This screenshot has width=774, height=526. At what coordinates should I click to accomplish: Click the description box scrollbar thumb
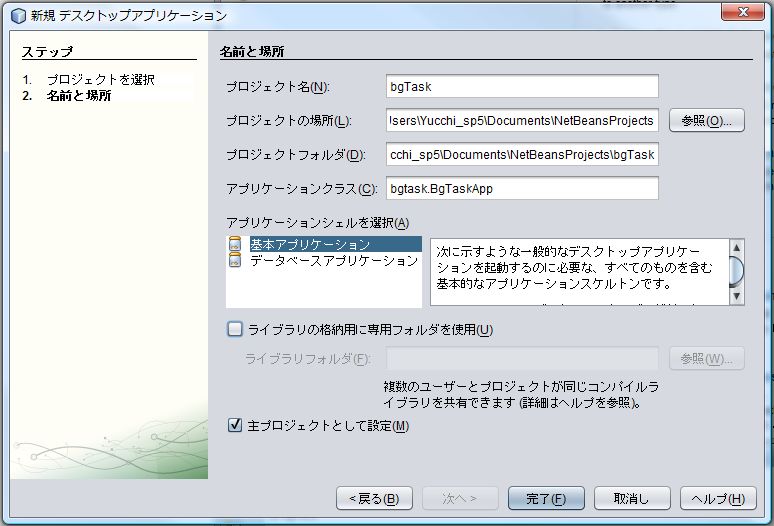[736, 270]
